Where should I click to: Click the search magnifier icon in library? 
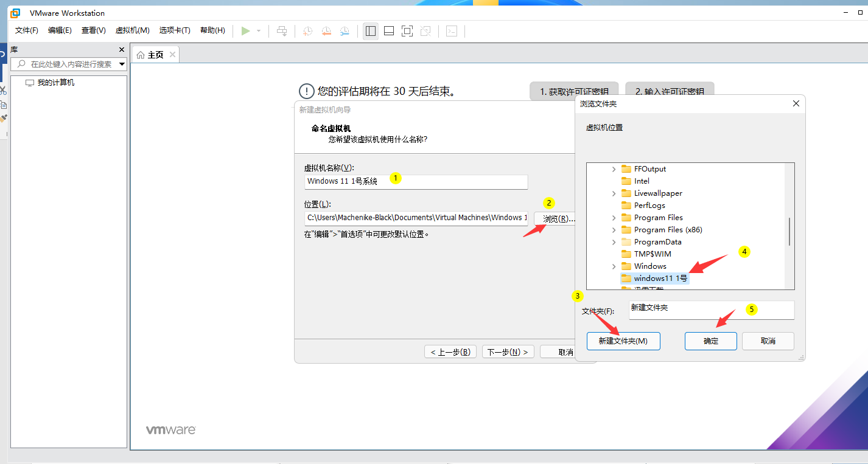pos(21,64)
